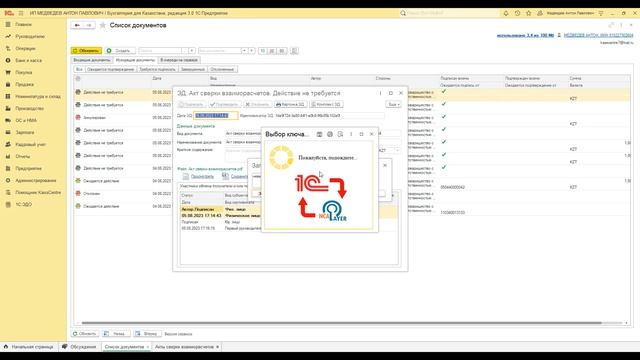Screen dimensions: 640x360
Task: Select the Завершенные filter tab
Action: point(193,69)
